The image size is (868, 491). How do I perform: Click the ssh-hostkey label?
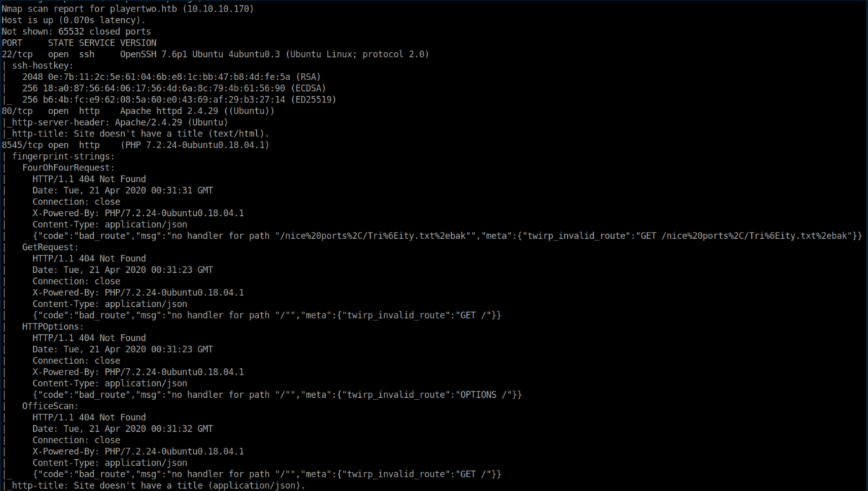43,66
